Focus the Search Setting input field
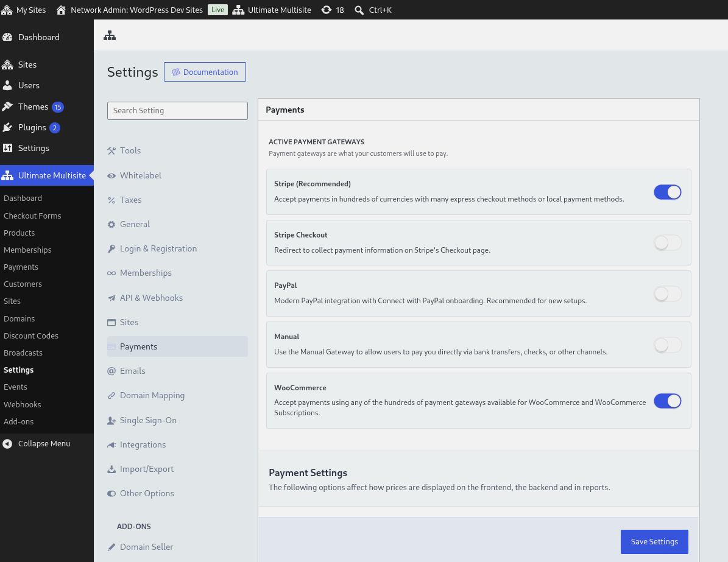This screenshot has height=562, width=728. click(x=177, y=110)
